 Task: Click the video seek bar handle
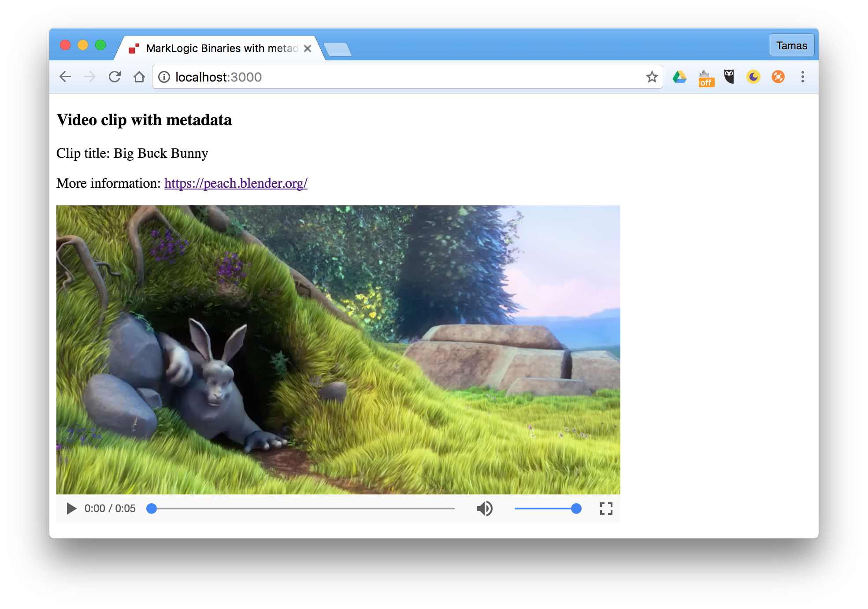pos(152,509)
